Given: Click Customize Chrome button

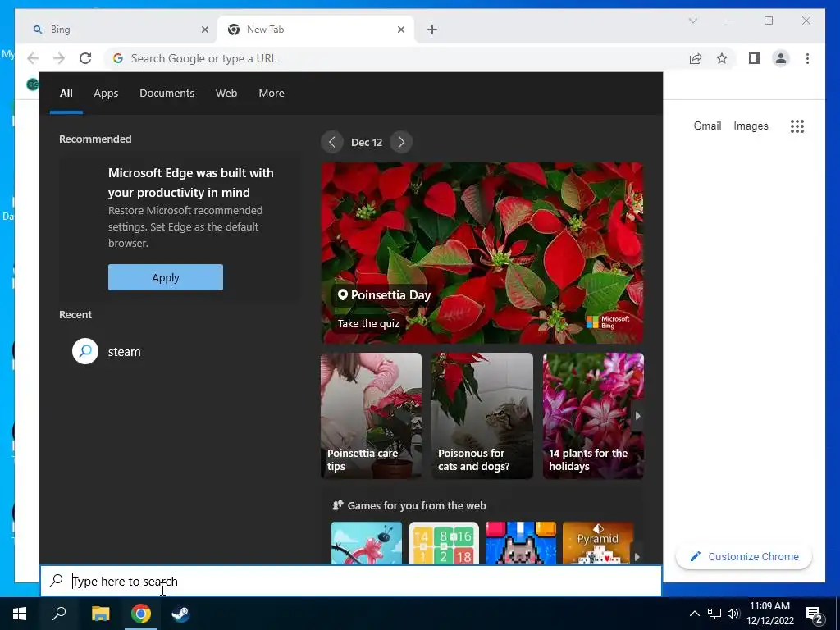Looking at the screenshot, I should (x=744, y=557).
